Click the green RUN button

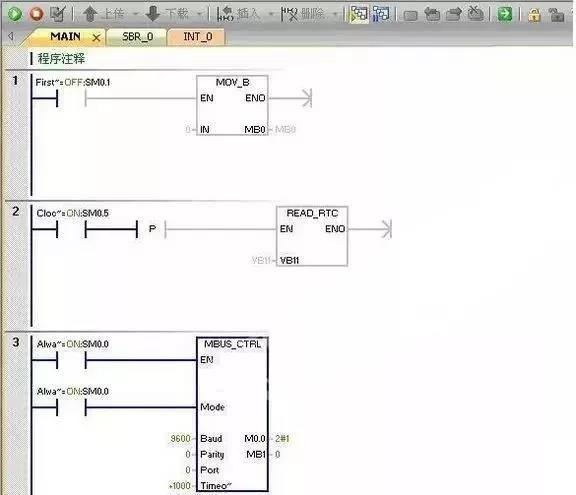pyautogui.click(x=15, y=14)
